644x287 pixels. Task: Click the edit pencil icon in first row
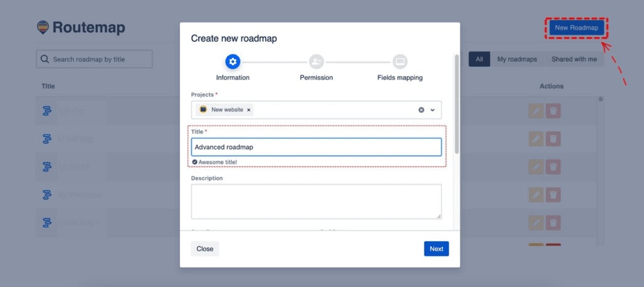click(x=536, y=111)
